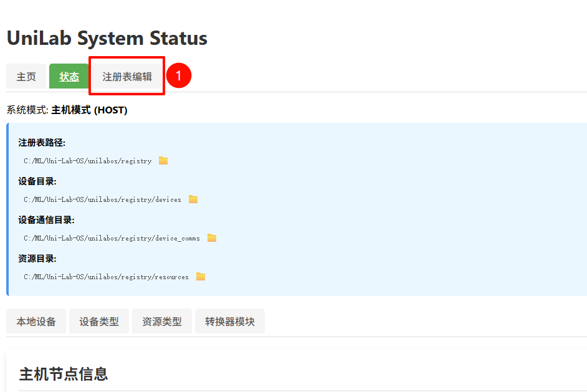Image resolution: width=587 pixels, height=392 pixels.
Task: Click the 注册表路径 label
Action: click(42, 143)
